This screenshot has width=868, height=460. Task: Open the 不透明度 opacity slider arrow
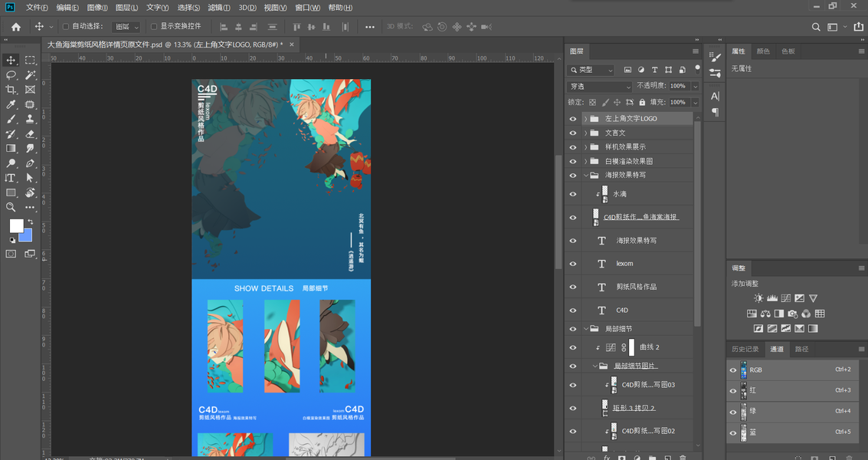pos(695,87)
